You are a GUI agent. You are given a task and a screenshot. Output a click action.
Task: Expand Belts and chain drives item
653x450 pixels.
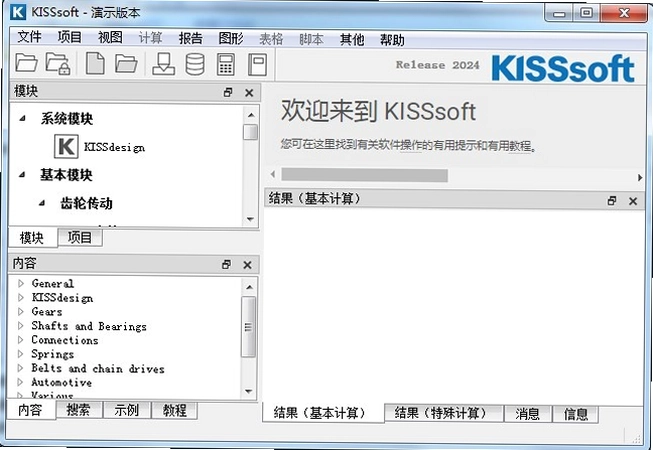pyautogui.click(x=21, y=368)
